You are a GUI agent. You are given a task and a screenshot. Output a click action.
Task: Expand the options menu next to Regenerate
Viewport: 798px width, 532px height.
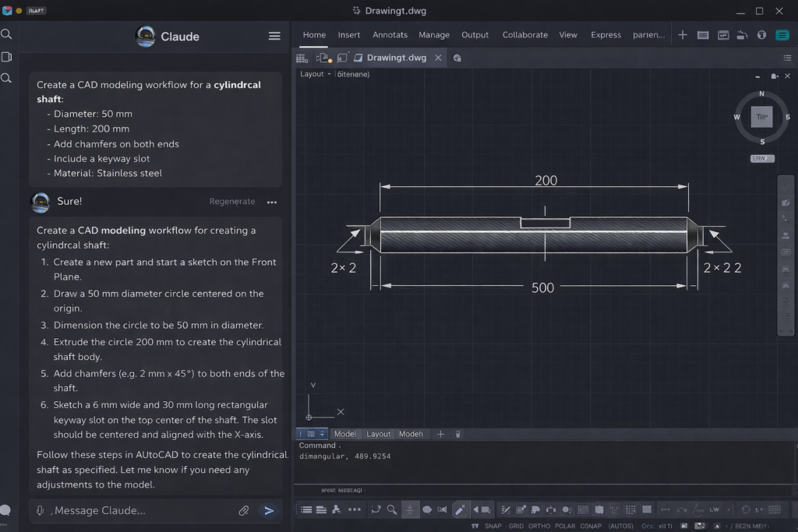click(271, 201)
